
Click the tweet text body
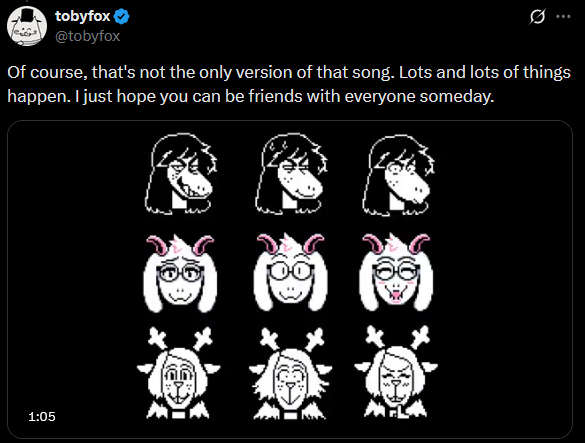coord(289,84)
